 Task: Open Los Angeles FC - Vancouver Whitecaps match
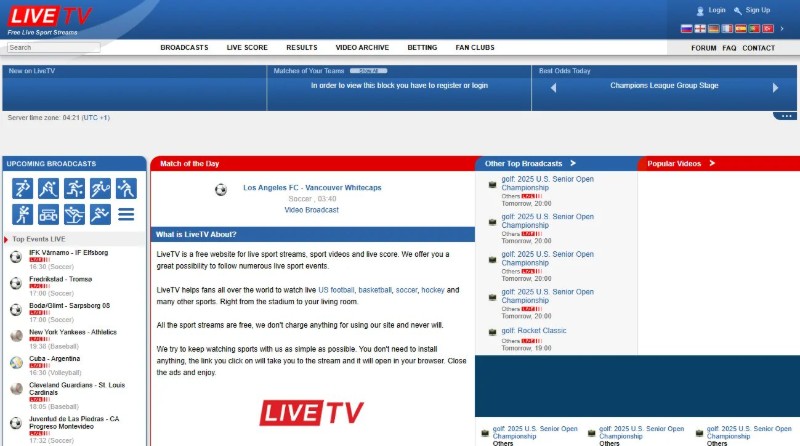pos(312,188)
